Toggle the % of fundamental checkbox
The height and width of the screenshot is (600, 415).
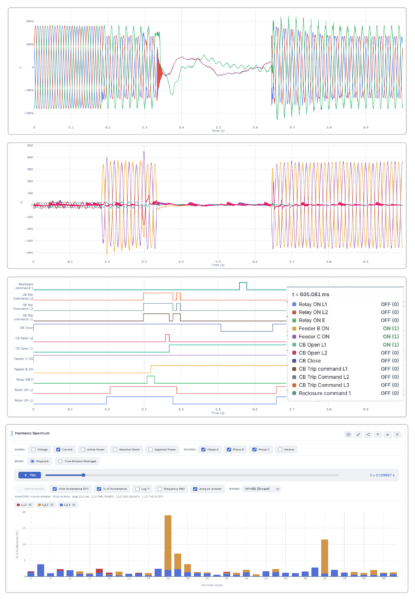coord(99,489)
